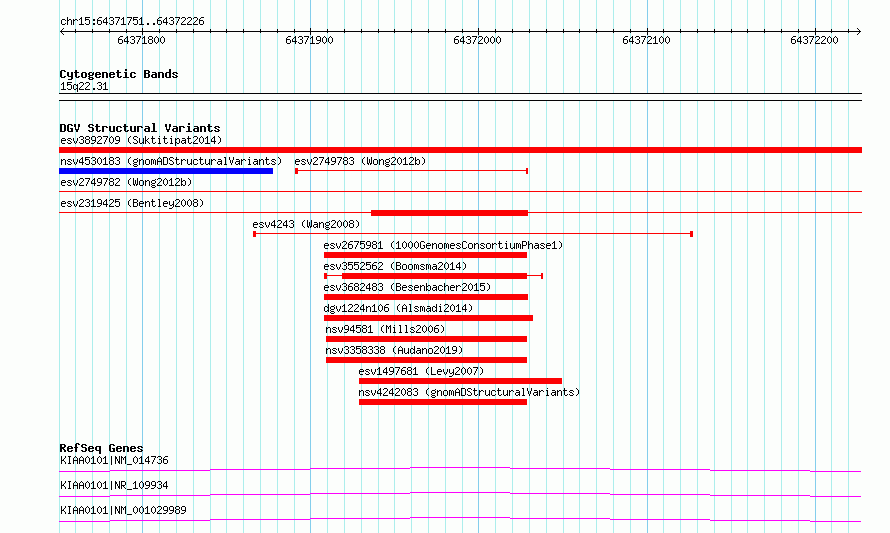
Task: Click the thin red feature line of esv2749783
Action: tap(412, 171)
